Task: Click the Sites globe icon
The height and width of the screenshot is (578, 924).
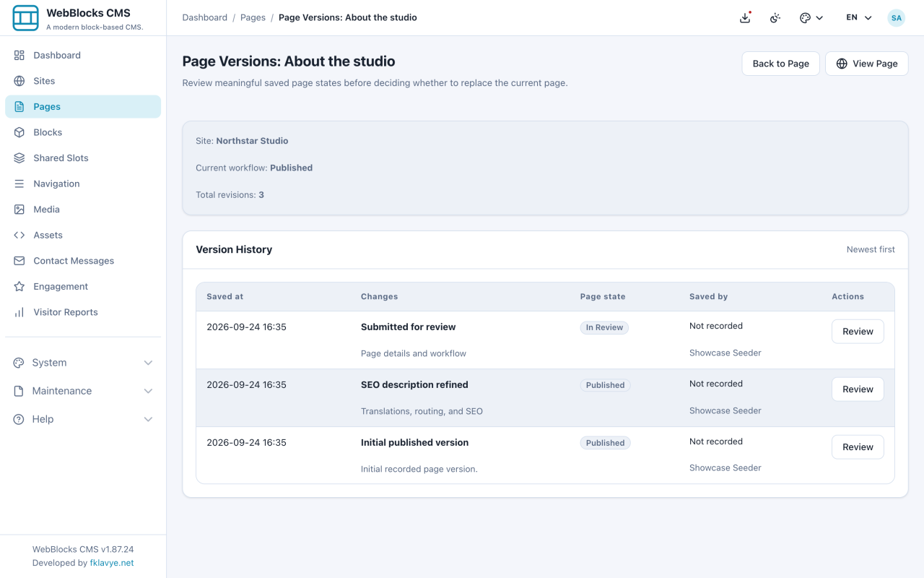Action: [19, 81]
